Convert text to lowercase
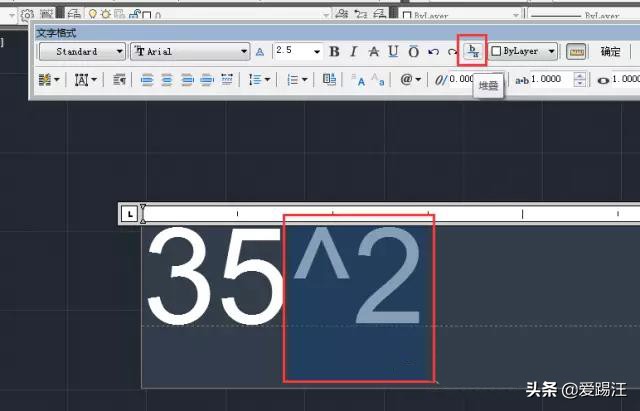 (x=378, y=80)
